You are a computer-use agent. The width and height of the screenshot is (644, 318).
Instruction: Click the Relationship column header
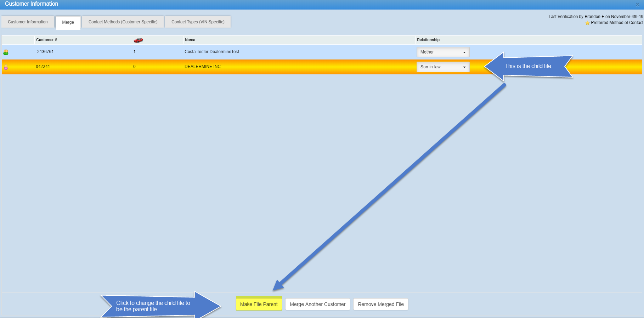click(x=428, y=40)
